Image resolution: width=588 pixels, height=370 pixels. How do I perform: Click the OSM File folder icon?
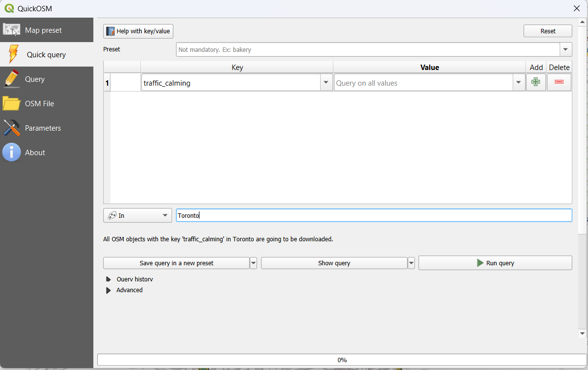(x=12, y=103)
